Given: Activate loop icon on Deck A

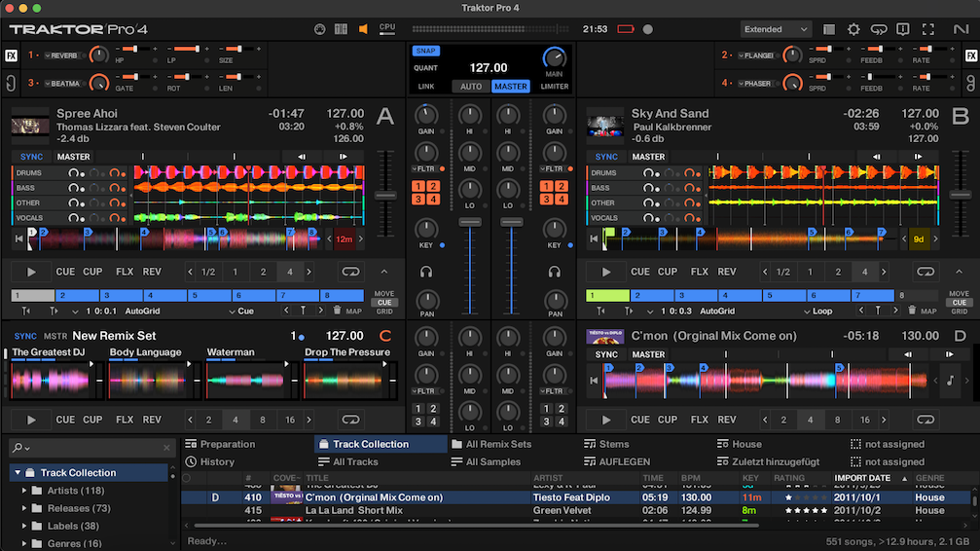Looking at the screenshot, I should tap(350, 272).
